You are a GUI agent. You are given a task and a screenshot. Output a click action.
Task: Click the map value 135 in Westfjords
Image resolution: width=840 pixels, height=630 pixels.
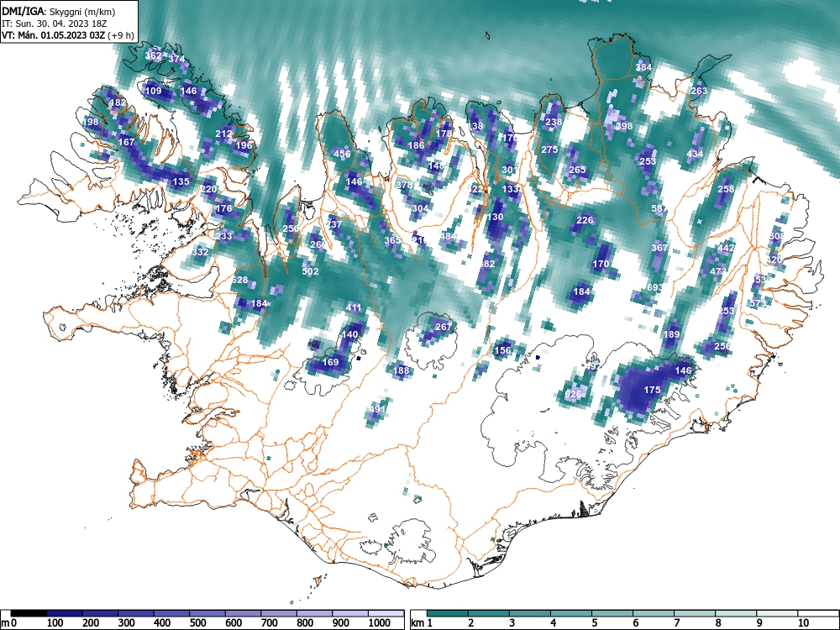pyautogui.click(x=181, y=181)
